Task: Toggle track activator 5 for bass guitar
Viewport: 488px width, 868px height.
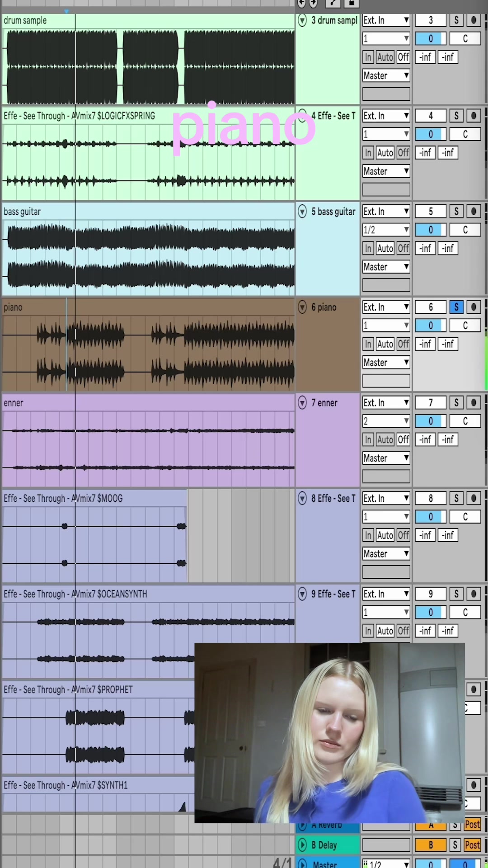Action: pyautogui.click(x=431, y=211)
